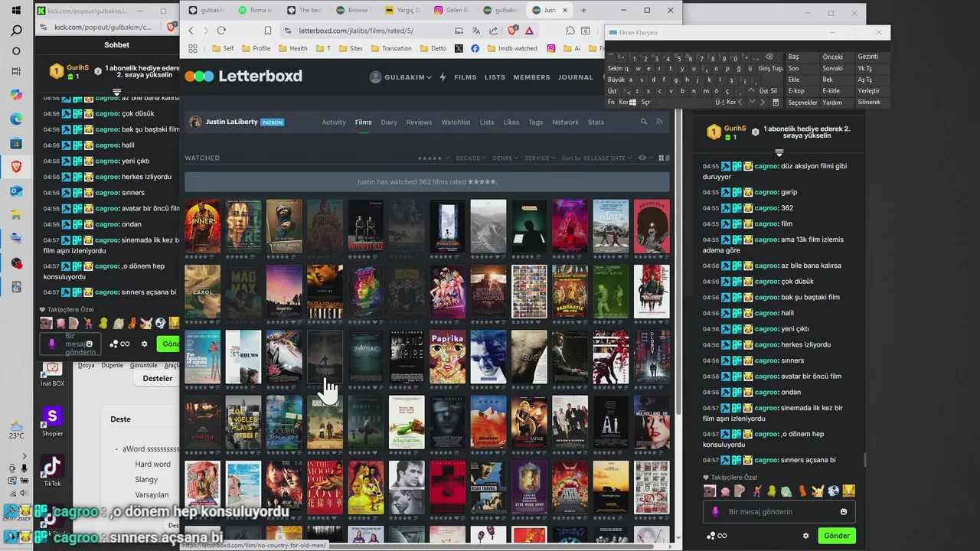The width and height of the screenshot is (980, 551).
Task: Open the translate page icon
Action: tap(476, 31)
